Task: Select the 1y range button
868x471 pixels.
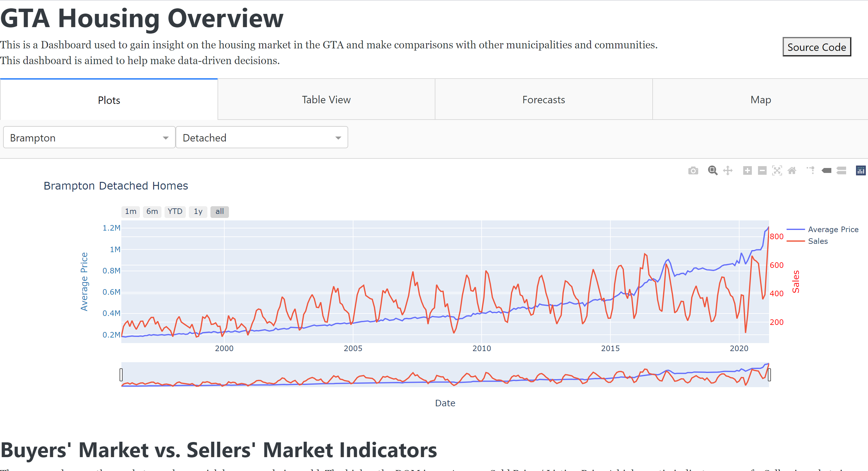Action: 198,212
